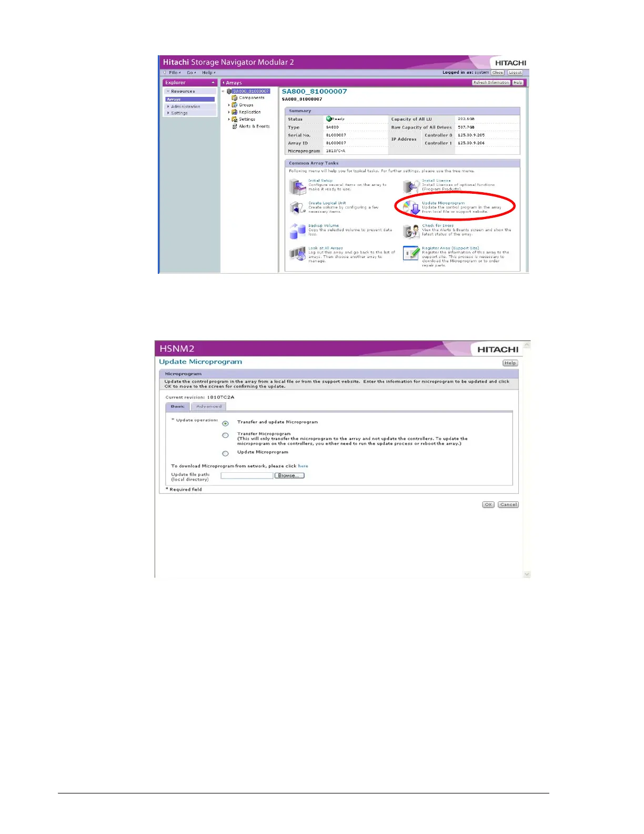The width and height of the screenshot is (644, 834).
Task: Click the Refresh Information button
Action: tap(491, 83)
